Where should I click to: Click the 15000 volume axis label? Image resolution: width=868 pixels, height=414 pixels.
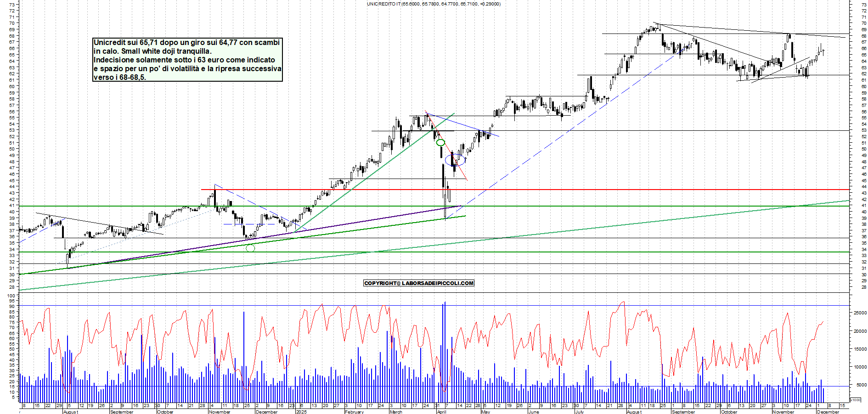[x=860, y=349]
